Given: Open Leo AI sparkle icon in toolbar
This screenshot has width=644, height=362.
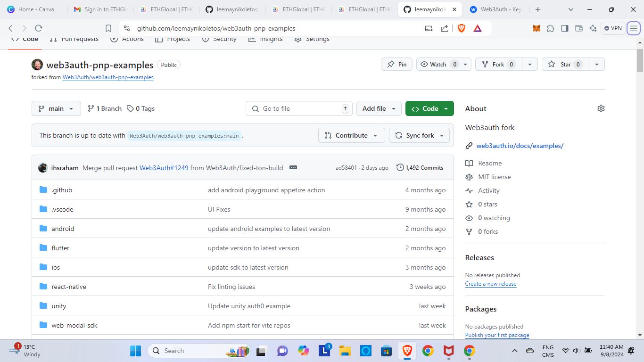Looking at the screenshot, I should pyautogui.click(x=593, y=28).
